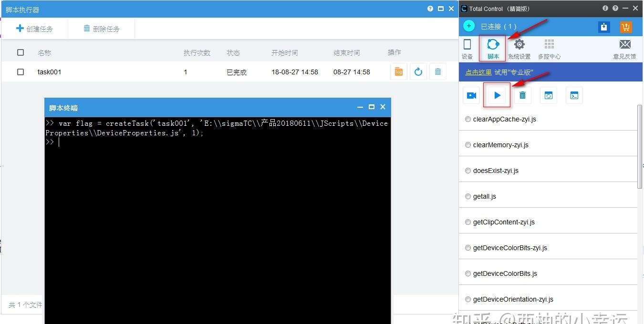Image resolution: width=644 pixels, height=324 pixels.
Task: Click the 已完成 status cell
Action: (237, 72)
